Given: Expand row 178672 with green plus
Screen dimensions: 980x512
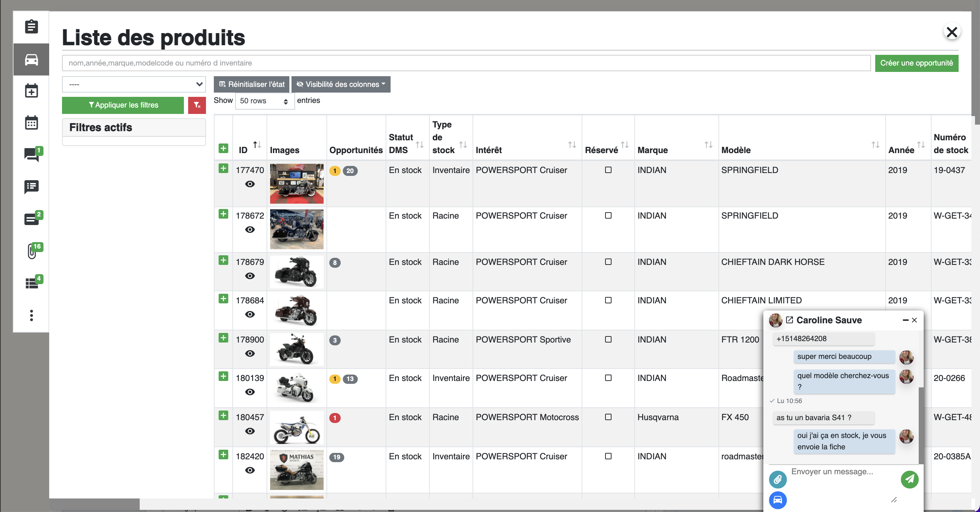Looking at the screenshot, I should [223, 214].
